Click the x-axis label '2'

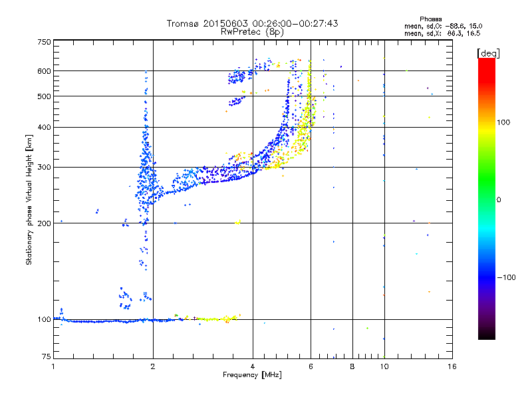[153, 366]
